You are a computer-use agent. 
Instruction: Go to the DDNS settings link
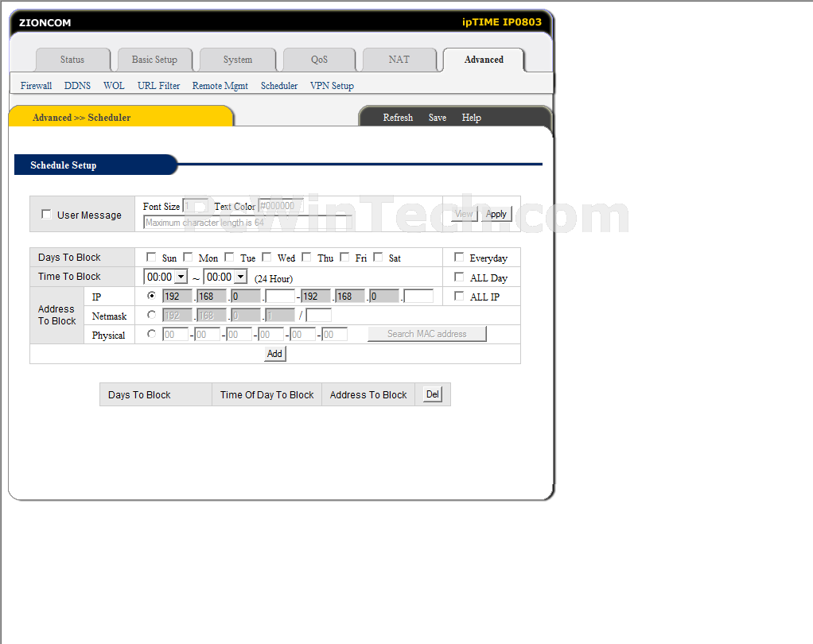point(77,86)
